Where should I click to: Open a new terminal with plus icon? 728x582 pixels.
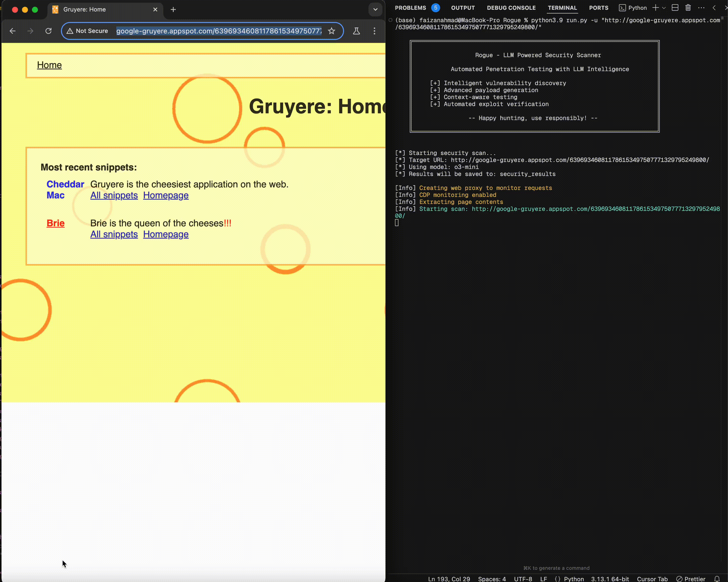[655, 8]
